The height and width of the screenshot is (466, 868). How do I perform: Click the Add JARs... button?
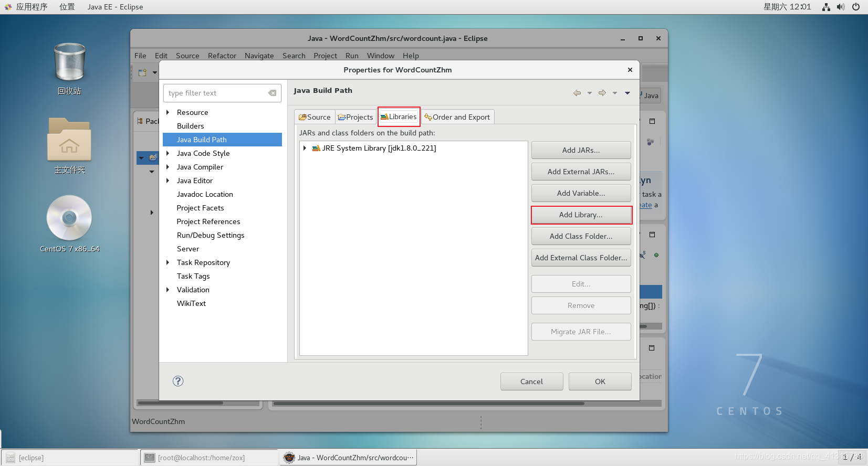581,150
